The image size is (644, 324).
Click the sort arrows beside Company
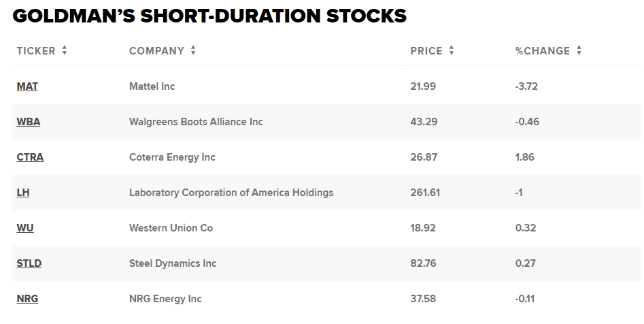[193, 50]
